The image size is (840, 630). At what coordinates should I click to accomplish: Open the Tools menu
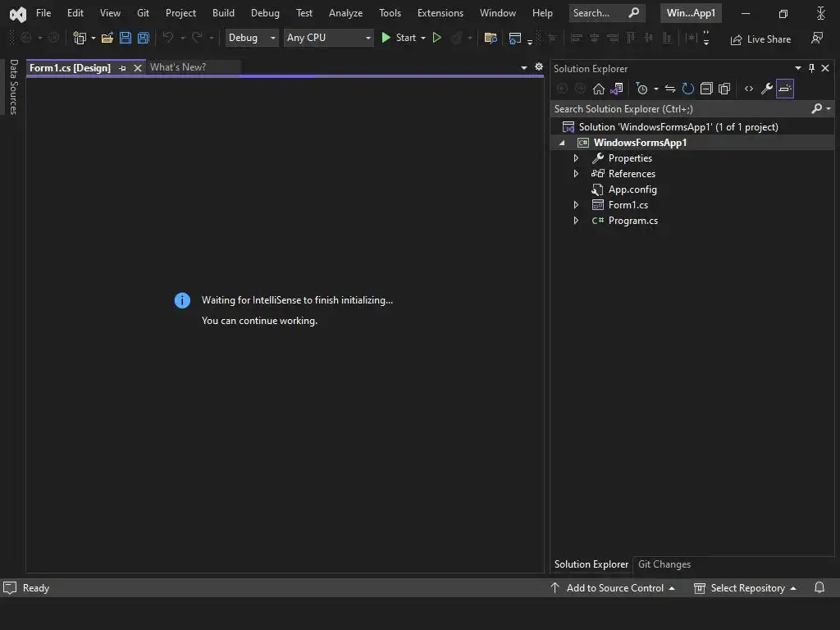point(390,13)
